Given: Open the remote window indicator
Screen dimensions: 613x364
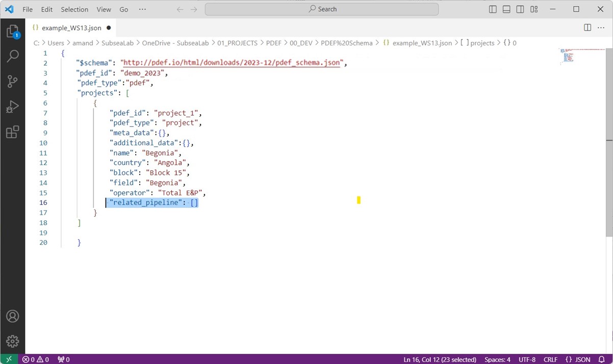Looking at the screenshot, I should 9,359.
